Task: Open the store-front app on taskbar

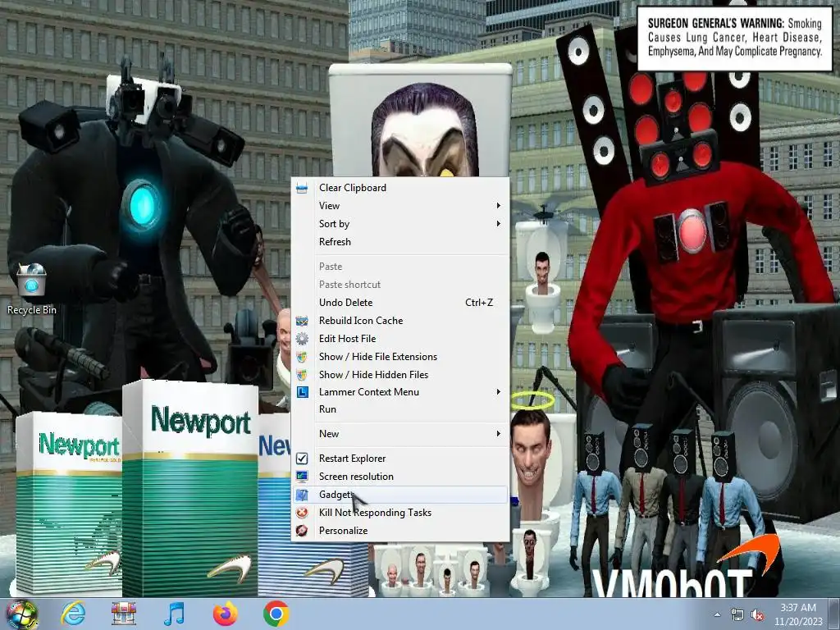Action: 124,614
